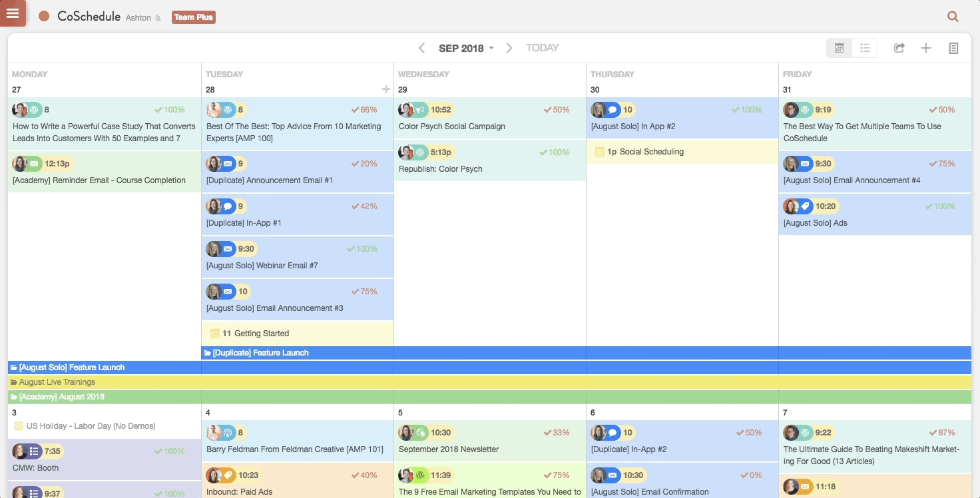Switch to list view
This screenshot has width=980, height=498.
865,48
